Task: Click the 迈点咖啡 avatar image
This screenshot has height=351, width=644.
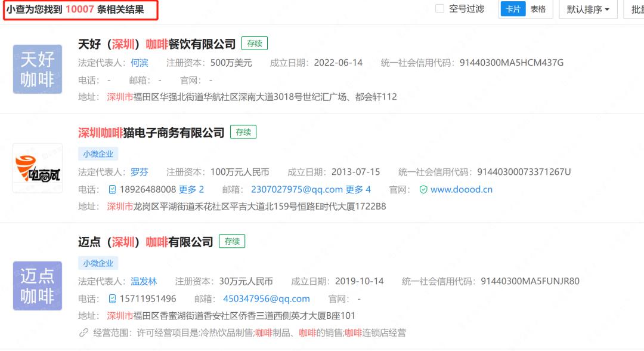Action: [x=38, y=286]
